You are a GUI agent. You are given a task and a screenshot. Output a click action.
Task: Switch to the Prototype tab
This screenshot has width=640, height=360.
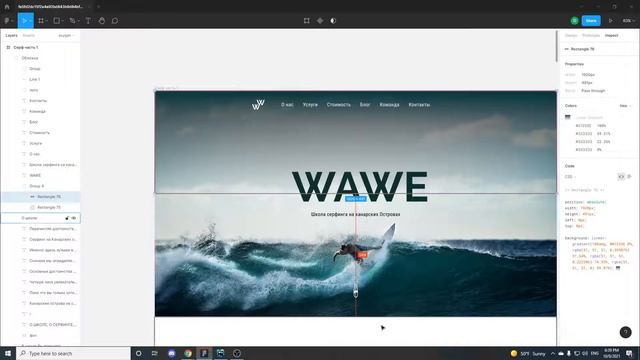click(591, 36)
